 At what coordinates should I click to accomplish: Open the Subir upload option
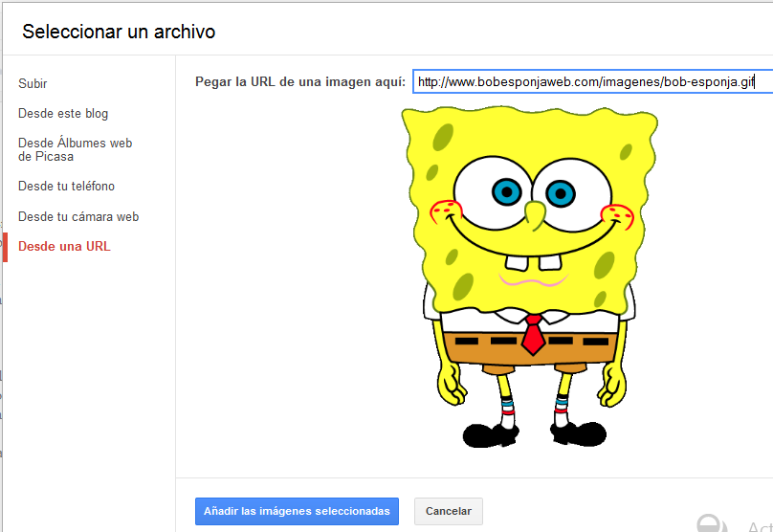[33, 84]
